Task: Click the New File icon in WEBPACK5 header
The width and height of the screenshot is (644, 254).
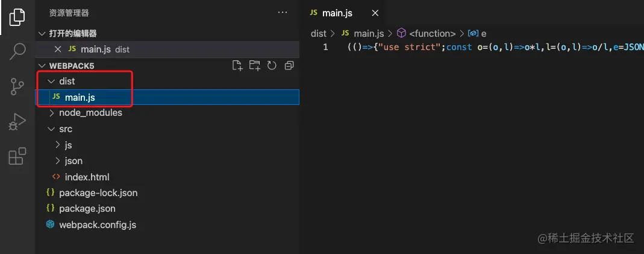Action: (237, 66)
